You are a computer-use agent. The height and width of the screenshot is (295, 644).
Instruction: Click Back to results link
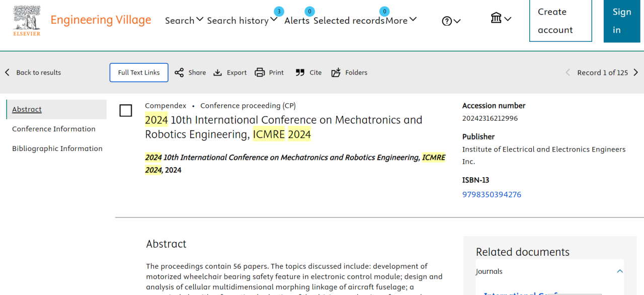[39, 72]
